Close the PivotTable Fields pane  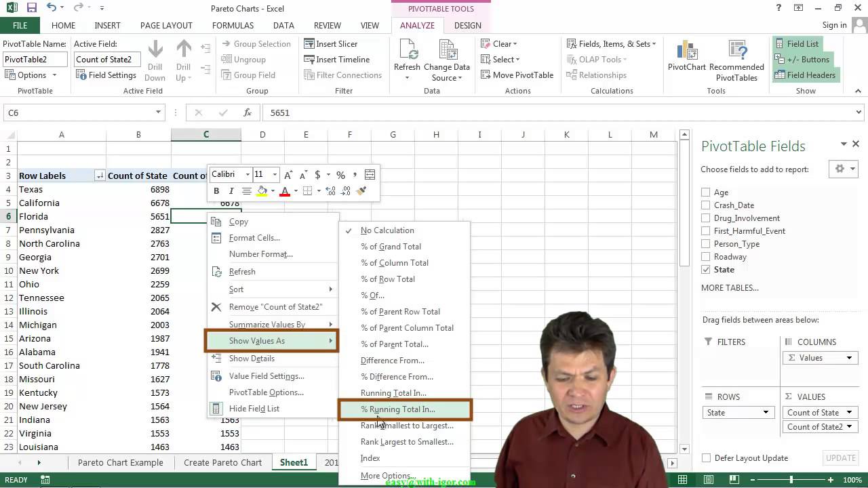point(856,144)
